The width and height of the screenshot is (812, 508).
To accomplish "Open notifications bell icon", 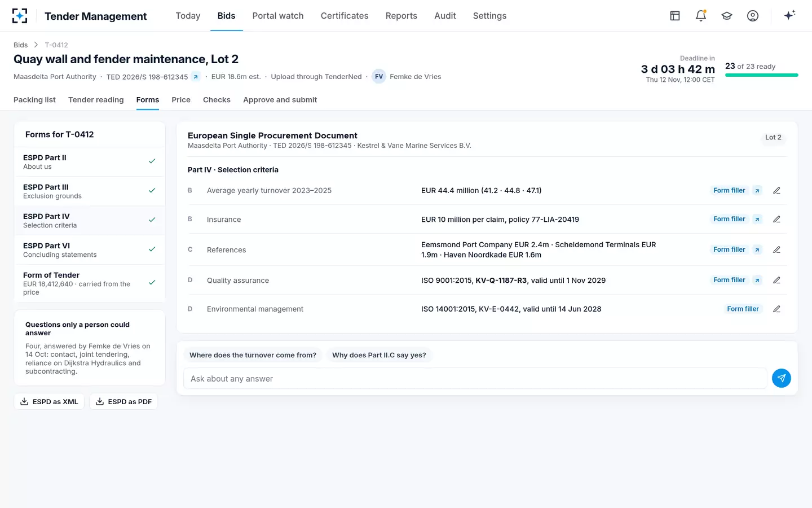I will 701,16.
